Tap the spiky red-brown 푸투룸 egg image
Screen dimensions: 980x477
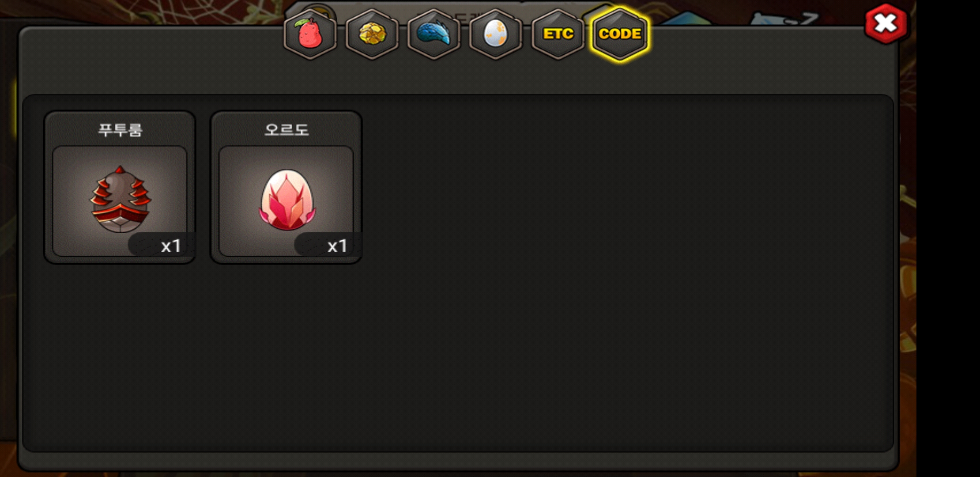tap(120, 199)
